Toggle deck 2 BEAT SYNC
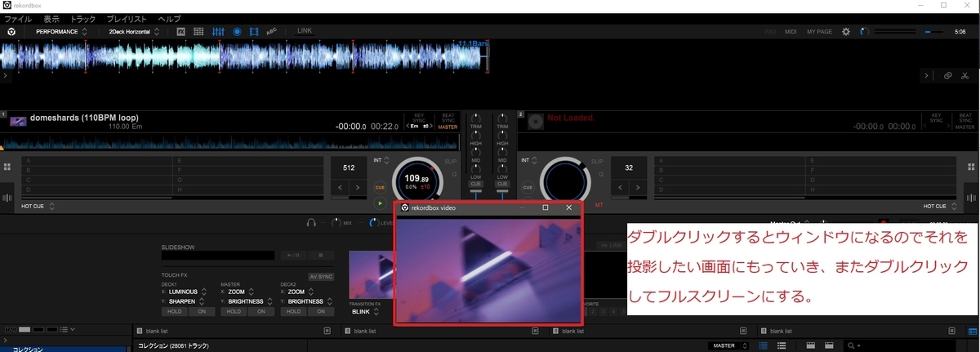This screenshot has height=352, width=980. pos(964,118)
